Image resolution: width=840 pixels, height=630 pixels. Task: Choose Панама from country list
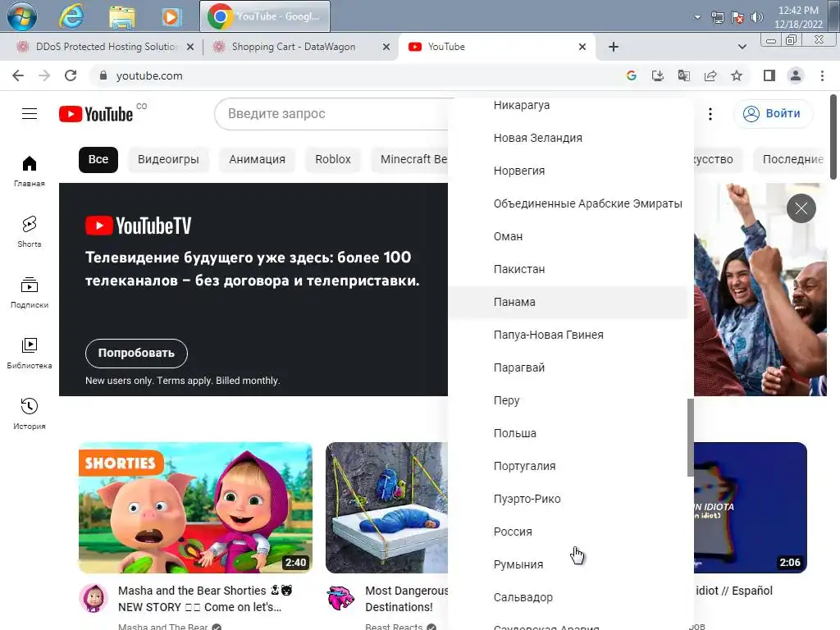tap(568, 302)
